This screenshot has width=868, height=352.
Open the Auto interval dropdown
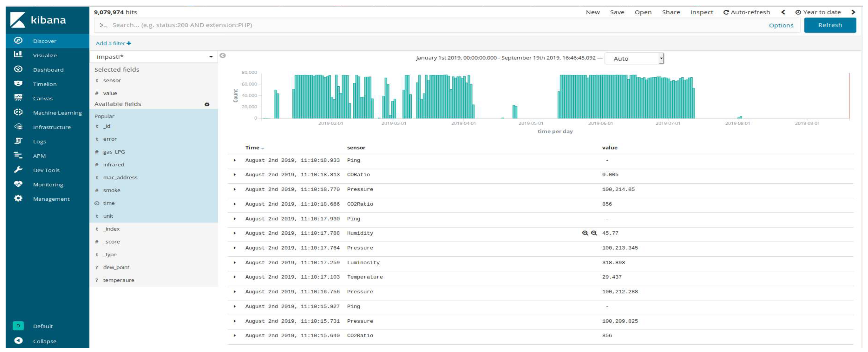634,59
